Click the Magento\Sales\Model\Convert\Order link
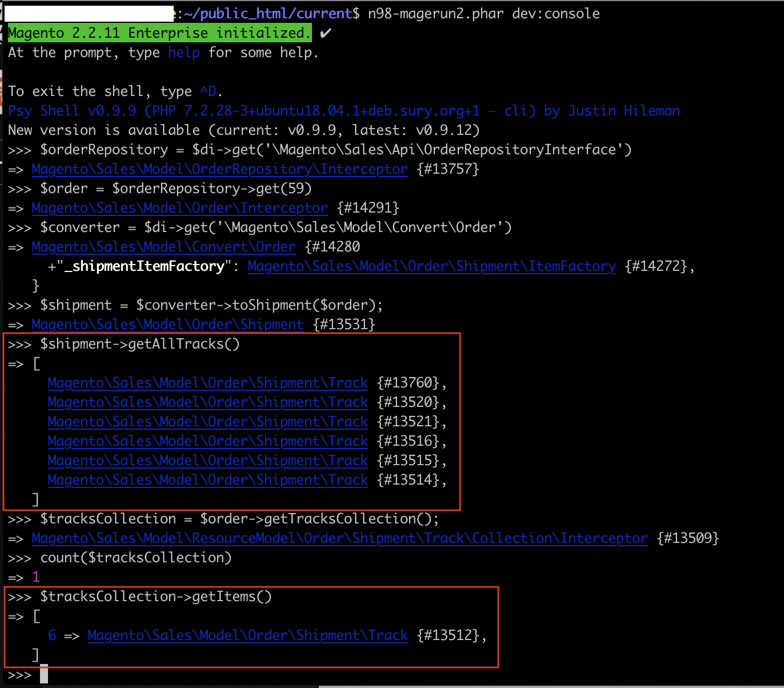Viewport: 784px width, 688px height. tap(164, 247)
